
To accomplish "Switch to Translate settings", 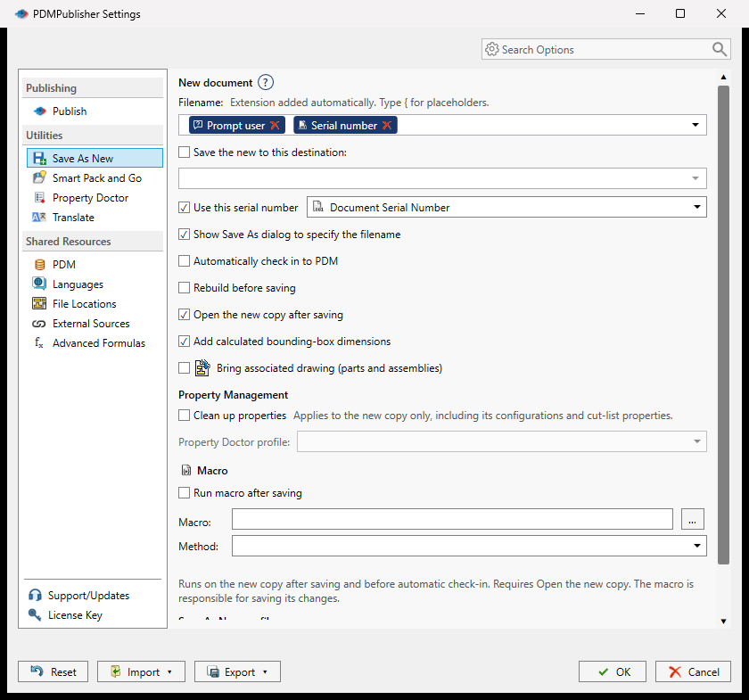I will pyautogui.click(x=95, y=218).
